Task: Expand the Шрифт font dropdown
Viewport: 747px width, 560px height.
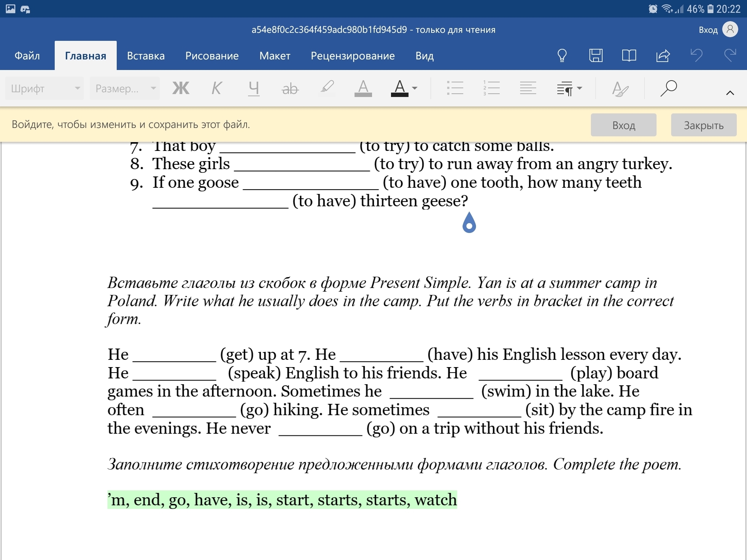Action: click(45, 88)
